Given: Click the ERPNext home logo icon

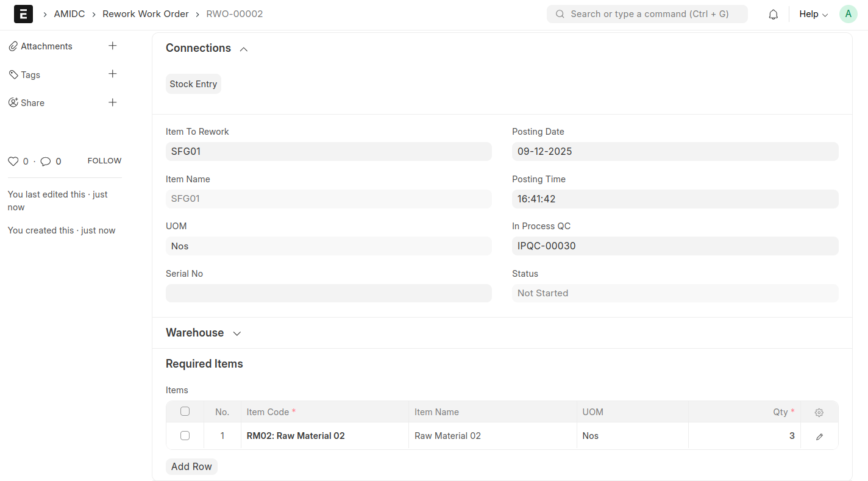Looking at the screenshot, I should click(23, 14).
